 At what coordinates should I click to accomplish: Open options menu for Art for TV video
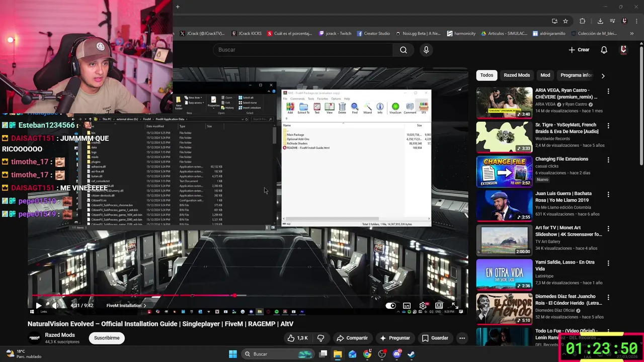[608, 229]
